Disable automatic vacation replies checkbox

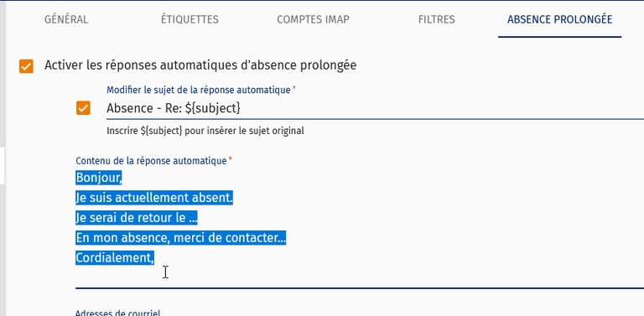pos(26,66)
